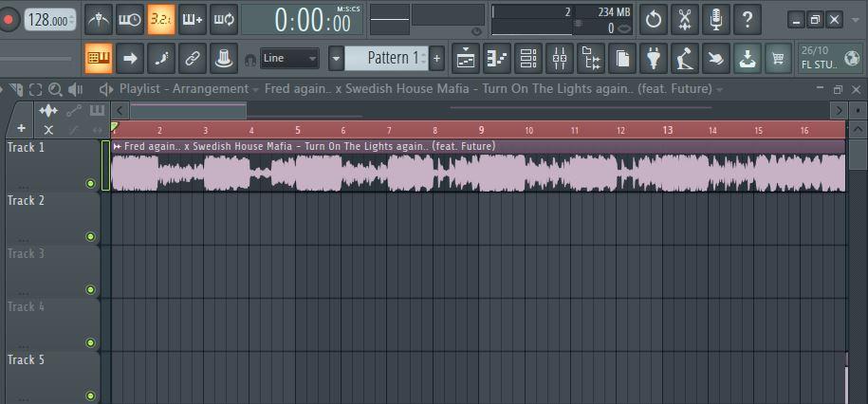Toggle the 3-2-1 countdown before recording

[x=161, y=20]
